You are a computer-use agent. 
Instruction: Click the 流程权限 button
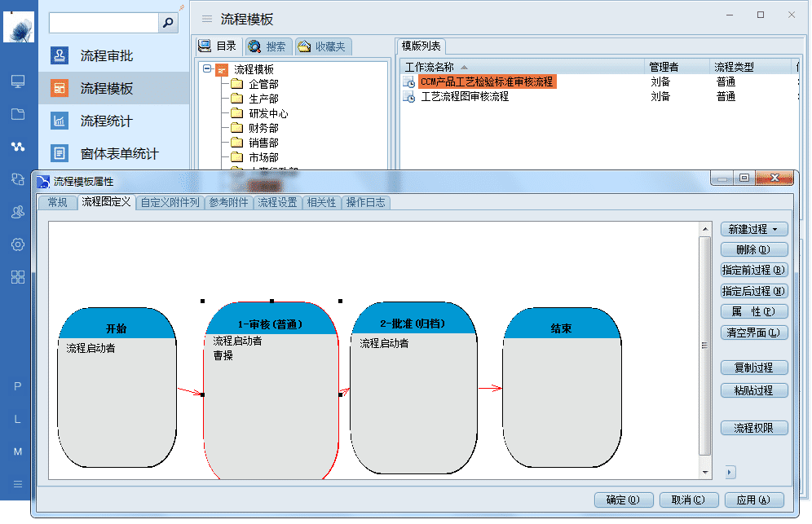coord(754,428)
